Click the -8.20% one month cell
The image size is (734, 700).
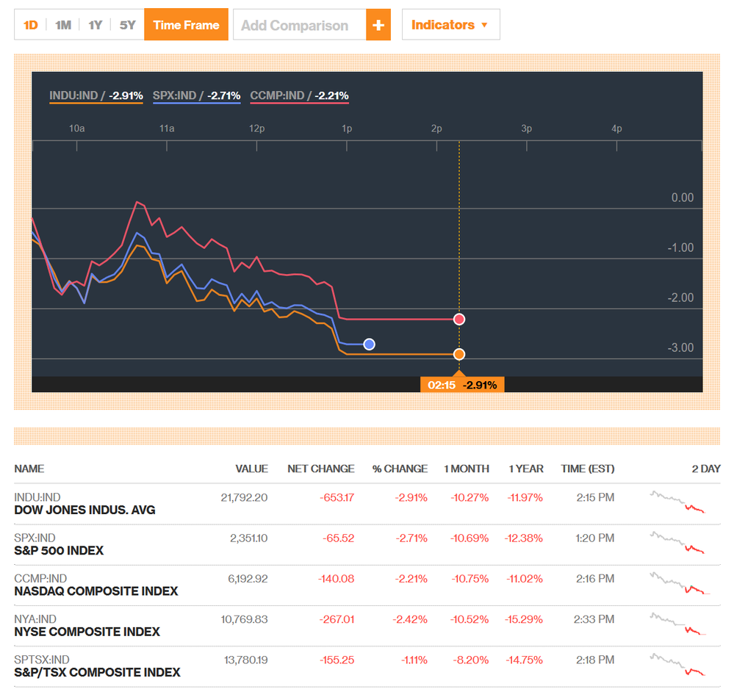click(470, 660)
